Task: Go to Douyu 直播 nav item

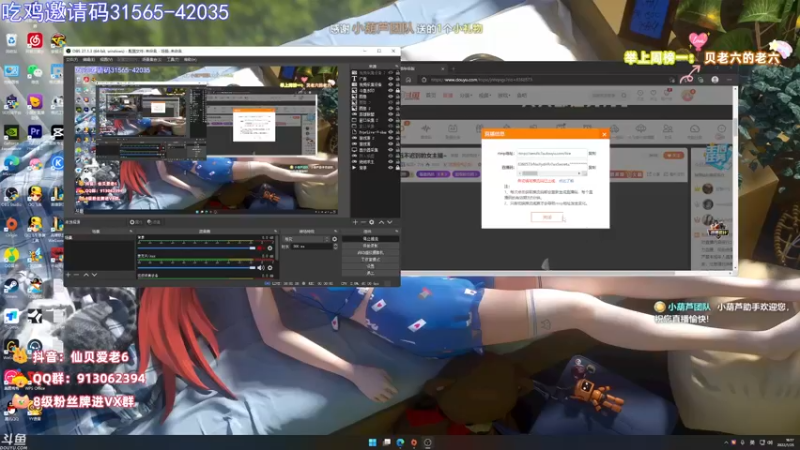Action: pos(447,95)
